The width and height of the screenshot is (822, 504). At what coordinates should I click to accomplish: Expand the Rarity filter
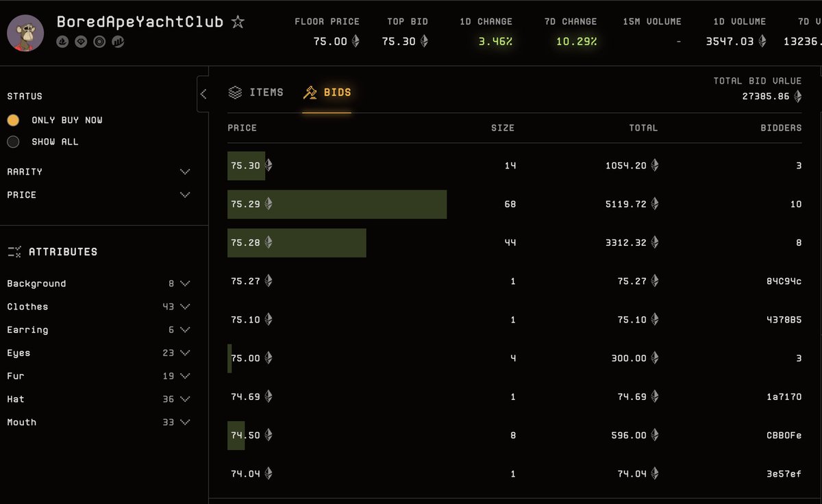[x=184, y=172]
